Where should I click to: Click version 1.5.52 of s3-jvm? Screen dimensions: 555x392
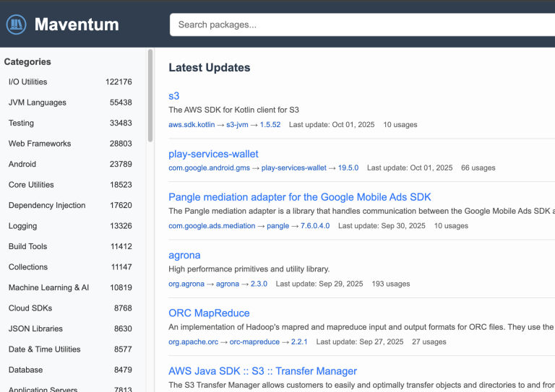tap(270, 125)
